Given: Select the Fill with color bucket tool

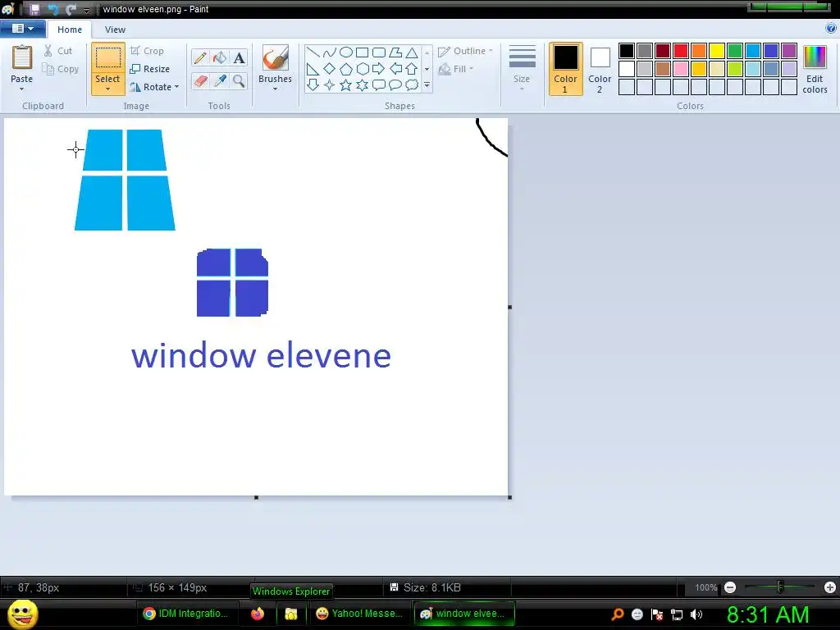Looking at the screenshot, I should 220,58.
